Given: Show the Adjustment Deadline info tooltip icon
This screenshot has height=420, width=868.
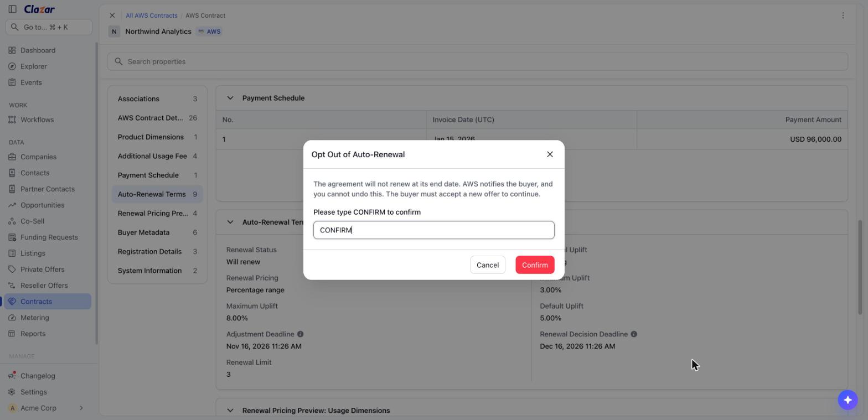Looking at the screenshot, I should pyautogui.click(x=300, y=334).
